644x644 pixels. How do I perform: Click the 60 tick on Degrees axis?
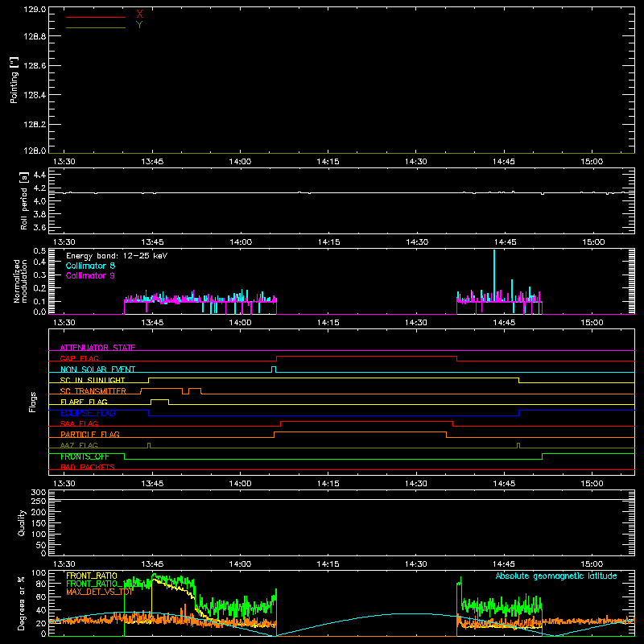[41, 597]
